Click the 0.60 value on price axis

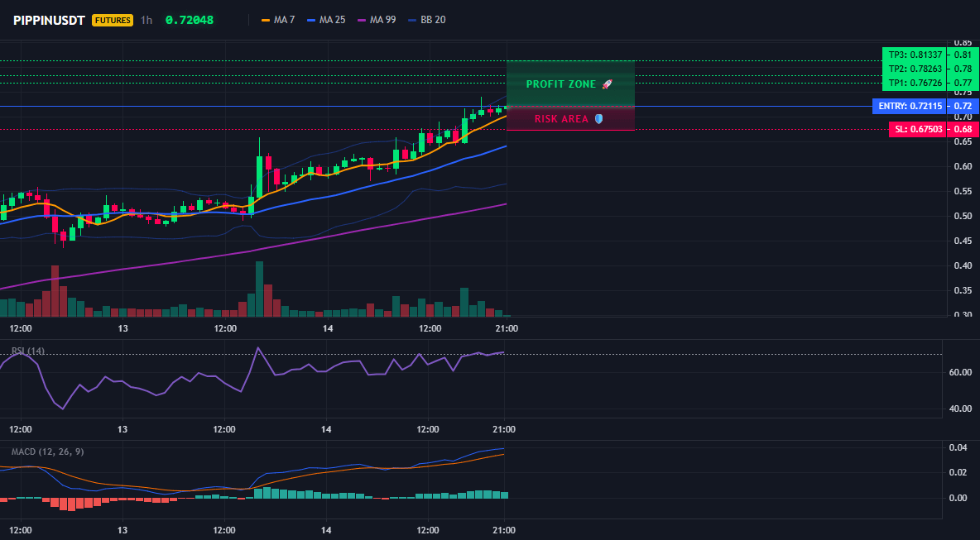[x=963, y=166]
